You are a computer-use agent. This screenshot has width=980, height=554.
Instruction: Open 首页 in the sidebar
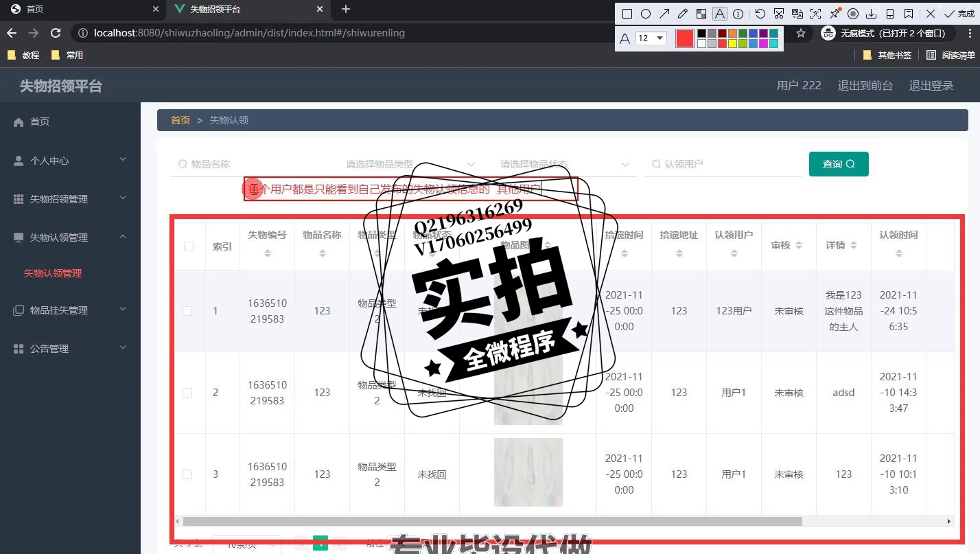[70, 122]
